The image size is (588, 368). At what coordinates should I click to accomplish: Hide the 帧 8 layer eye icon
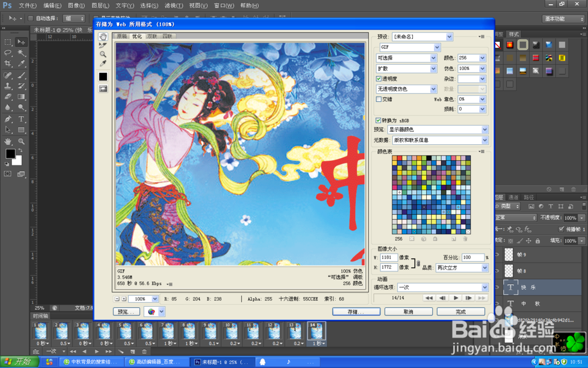point(497,271)
